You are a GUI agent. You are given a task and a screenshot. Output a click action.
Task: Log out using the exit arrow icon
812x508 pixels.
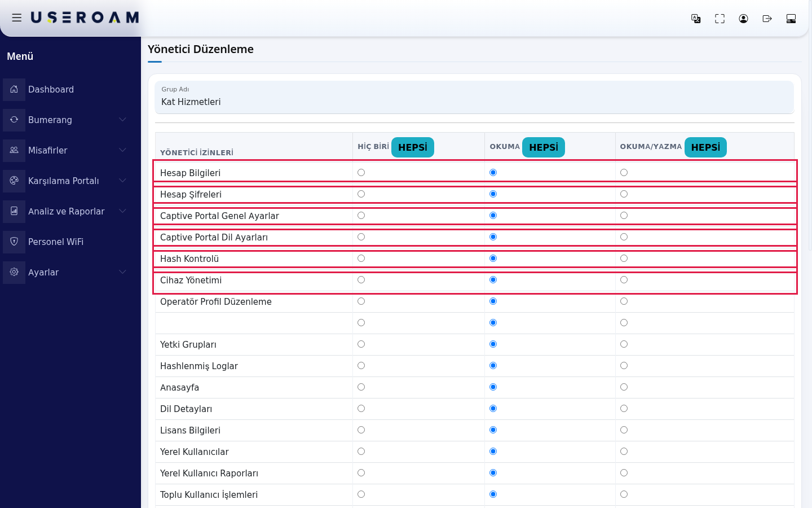pyautogui.click(x=767, y=19)
